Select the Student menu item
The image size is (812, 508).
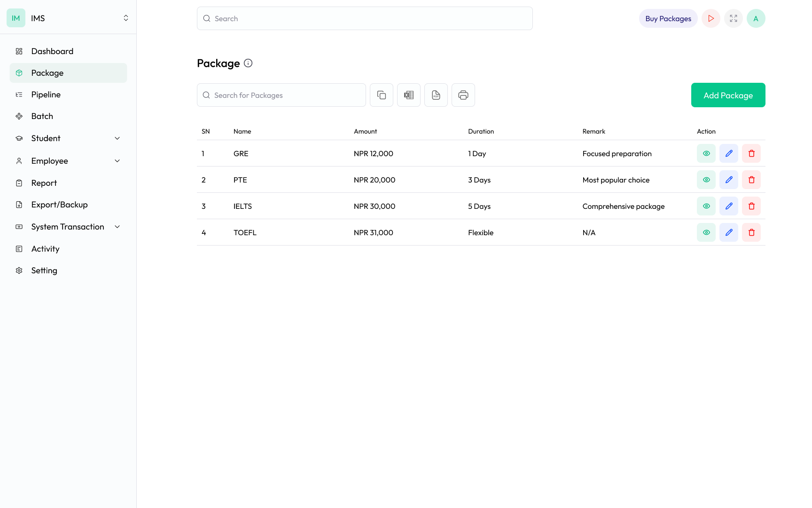[x=68, y=138]
